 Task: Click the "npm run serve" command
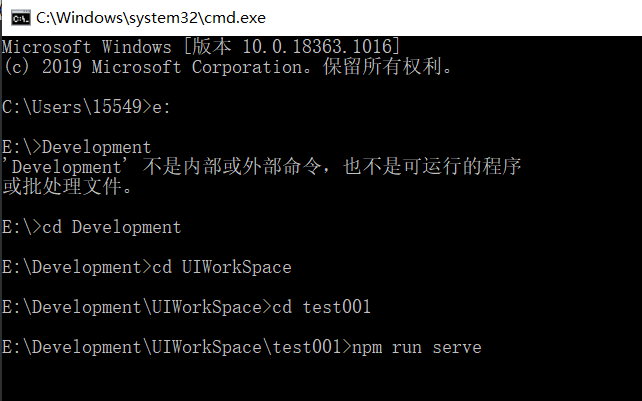[x=417, y=347]
